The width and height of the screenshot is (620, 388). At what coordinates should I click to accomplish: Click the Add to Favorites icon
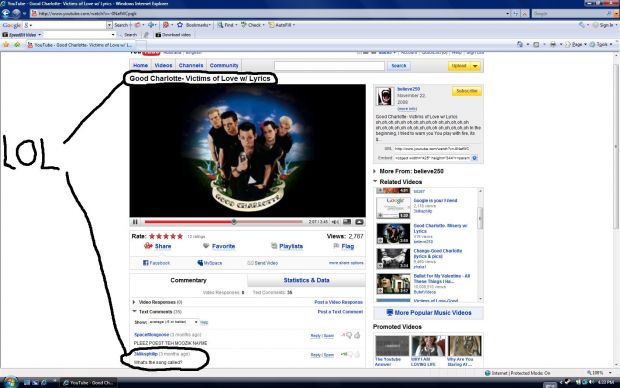(x=17, y=45)
